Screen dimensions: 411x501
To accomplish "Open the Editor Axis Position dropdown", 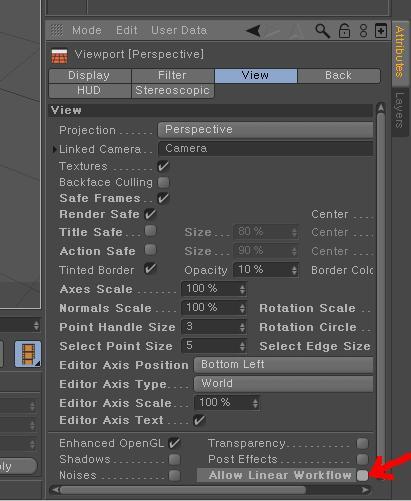I will coord(283,365).
